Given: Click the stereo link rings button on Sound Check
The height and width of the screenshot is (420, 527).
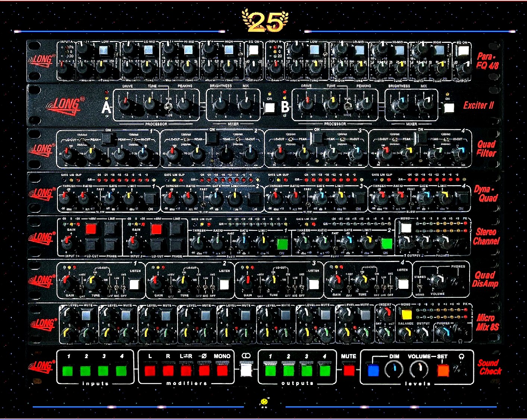Looking at the screenshot, I should pyautogui.click(x=246, y=369).
